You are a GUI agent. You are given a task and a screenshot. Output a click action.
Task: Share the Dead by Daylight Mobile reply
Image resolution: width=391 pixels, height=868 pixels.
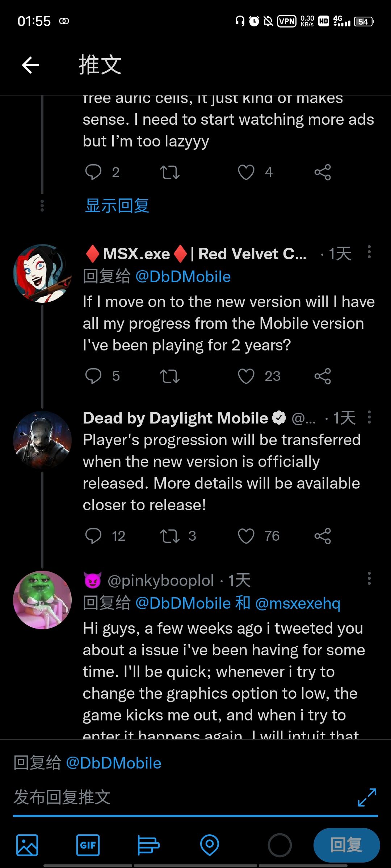click(x=323, y=536)
